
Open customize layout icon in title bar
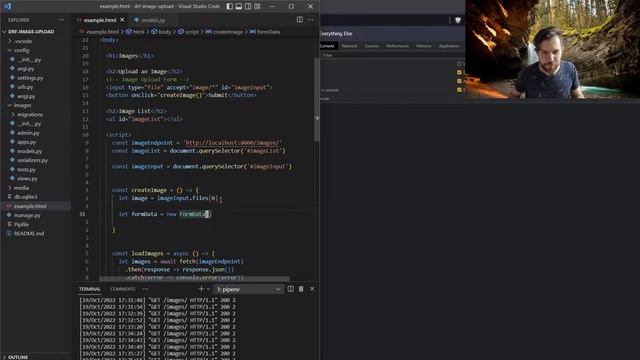pos(257,6)
